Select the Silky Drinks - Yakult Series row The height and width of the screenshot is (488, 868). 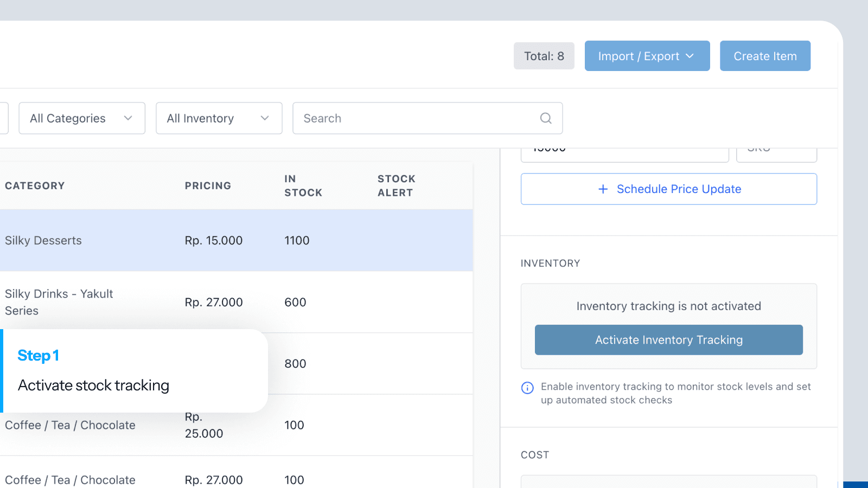click(237, 302)
